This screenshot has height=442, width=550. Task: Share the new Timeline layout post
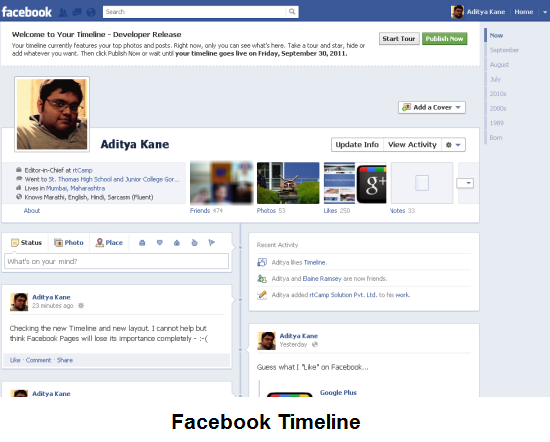tap(65, 360)
